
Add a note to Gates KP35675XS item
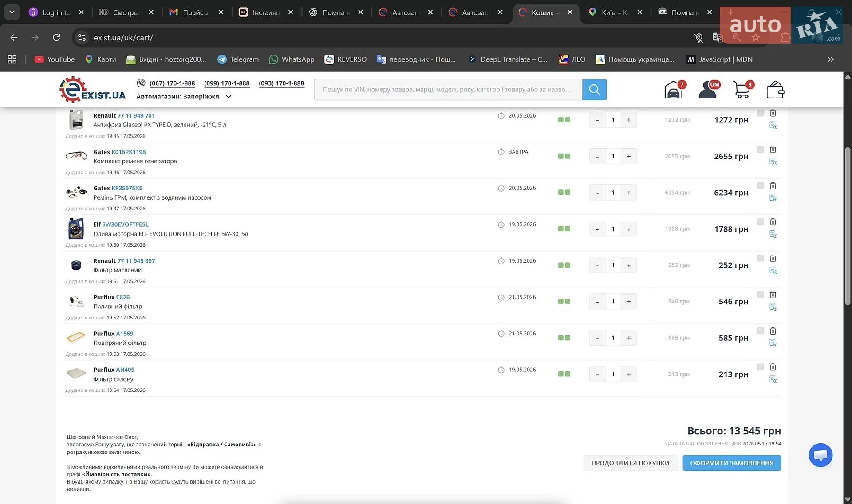click(773, 198)
